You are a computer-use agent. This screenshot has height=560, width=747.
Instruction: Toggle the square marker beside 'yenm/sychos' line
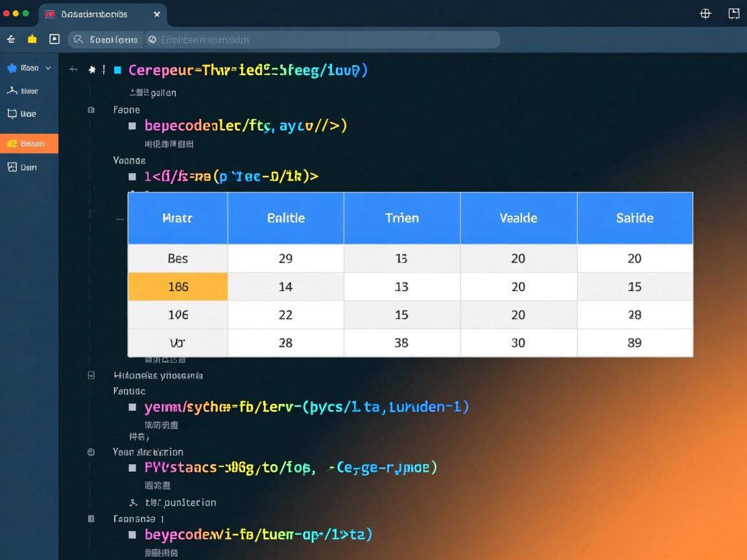[132, 408]
